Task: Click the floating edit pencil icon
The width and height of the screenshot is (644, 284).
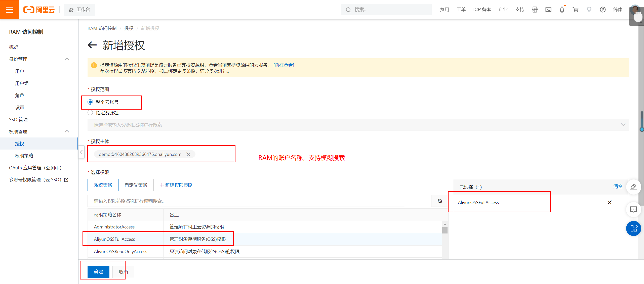Action: (633, 187)
